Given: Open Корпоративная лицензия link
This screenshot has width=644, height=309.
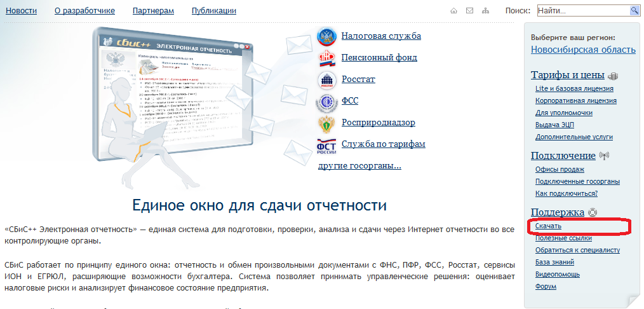Looking at the screenshot, I should coord(576,100).
